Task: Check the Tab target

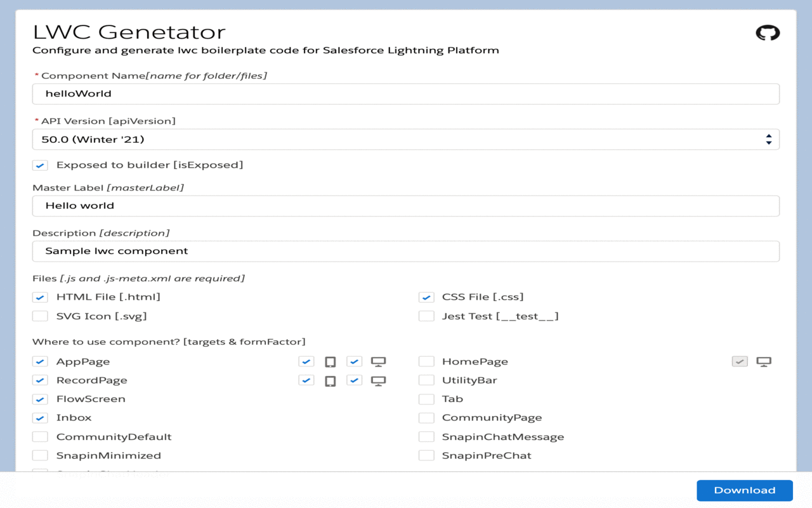Action: pyautogui.click(x=426, y=399)
